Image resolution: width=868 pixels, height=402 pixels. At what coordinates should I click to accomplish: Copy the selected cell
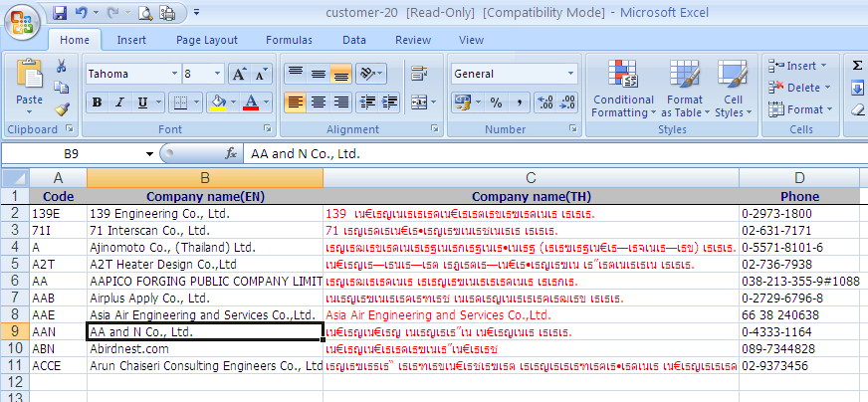tap(62, 87)
